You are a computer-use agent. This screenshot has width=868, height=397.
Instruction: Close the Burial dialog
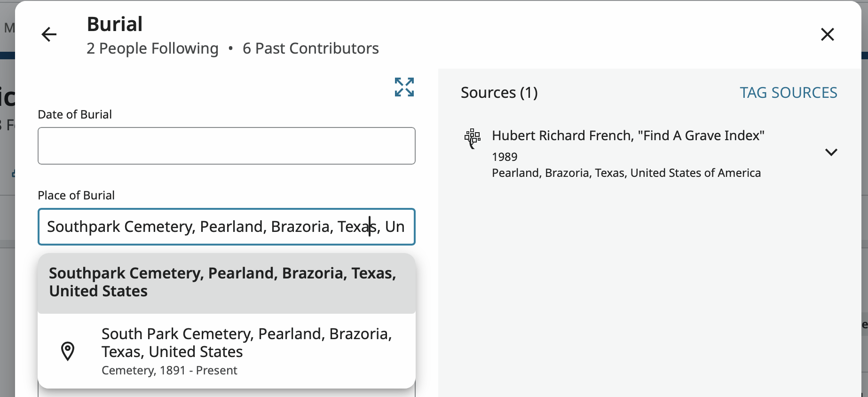[827, 34]
